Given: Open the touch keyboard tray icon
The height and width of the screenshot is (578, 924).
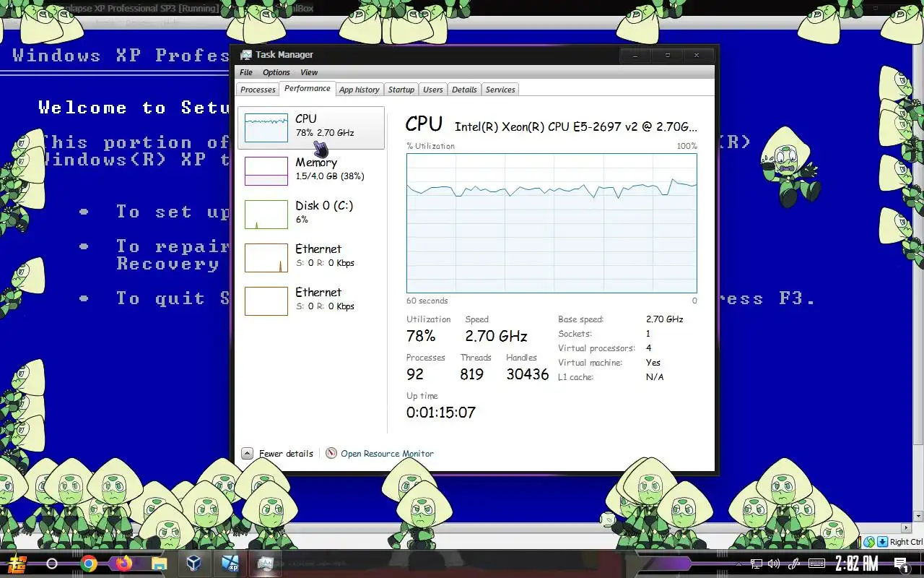Looking at the screenshot, I should click(816, 564).
